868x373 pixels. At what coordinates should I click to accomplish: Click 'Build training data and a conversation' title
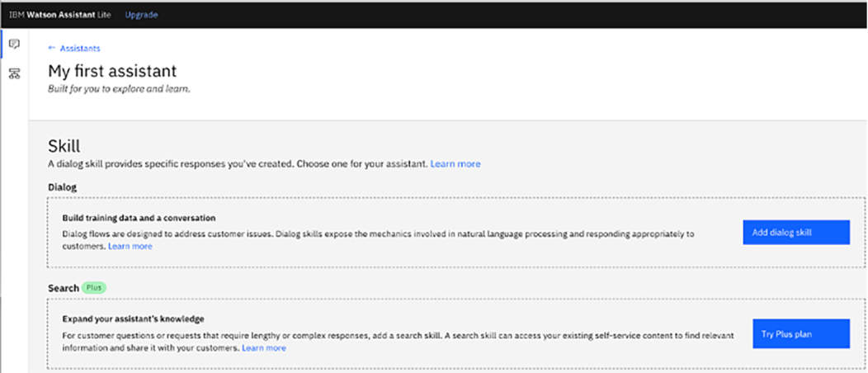139,218
